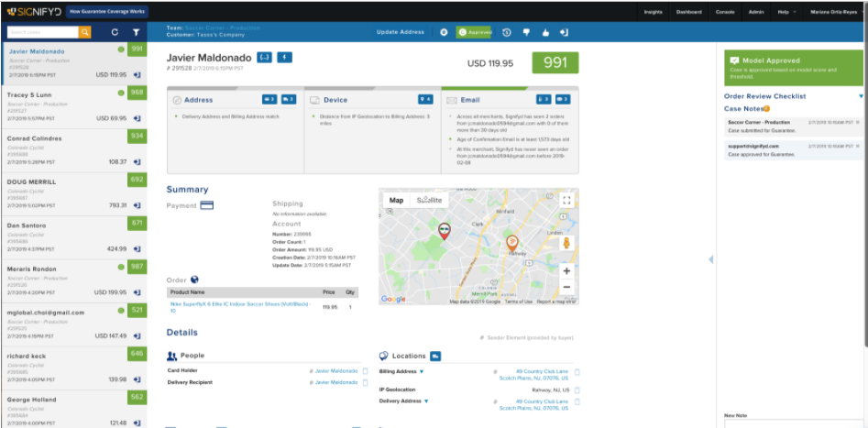This screenshot has width=868, height=428.
Task: Expand the Order Review Checklist
Action: point(861,96)
